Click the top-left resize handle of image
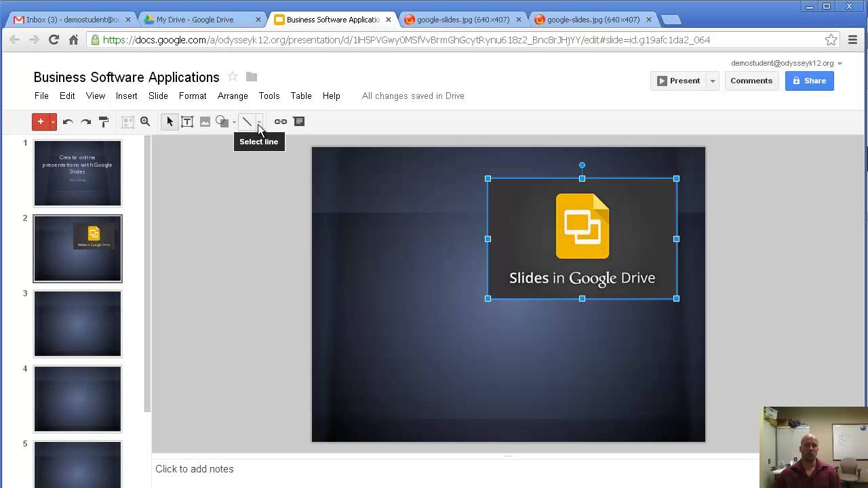Screen dimensions: 868x488 pyautogui.click(x=488, y=179)
